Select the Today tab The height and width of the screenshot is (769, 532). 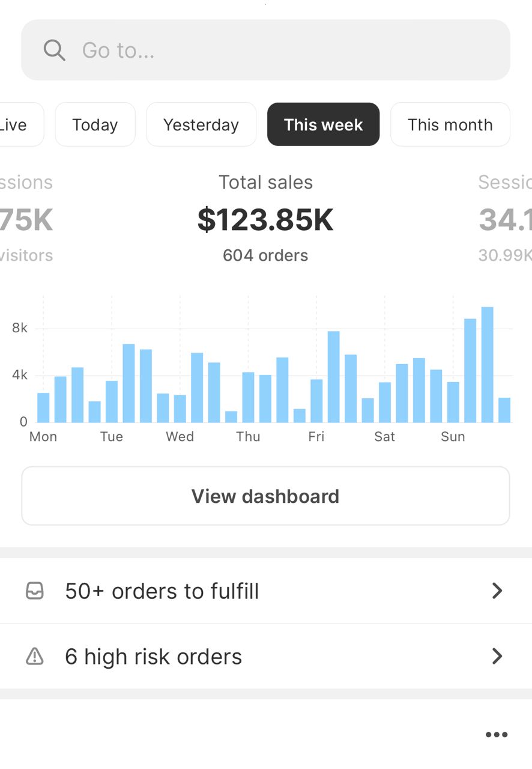(95, 125)
